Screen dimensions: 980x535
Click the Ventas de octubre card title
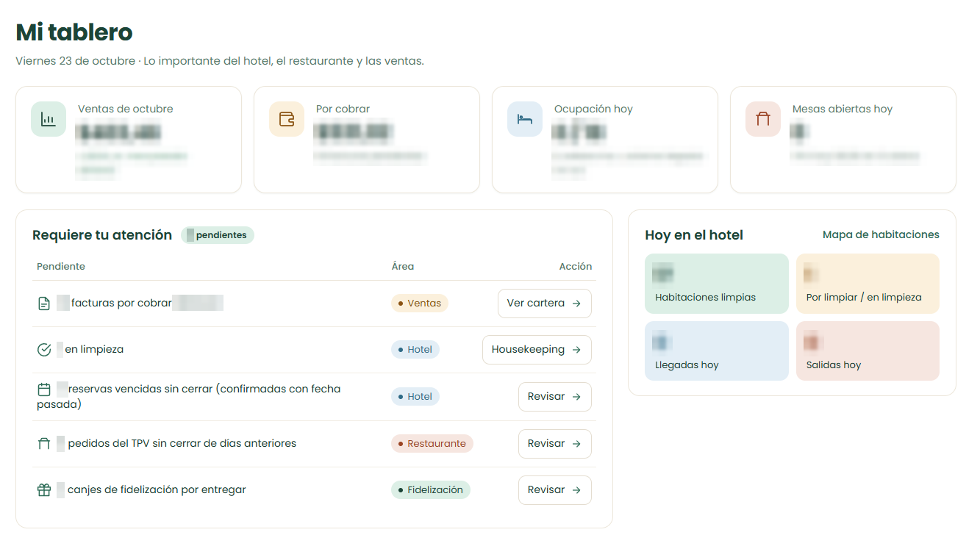click(x=126, y=109)
